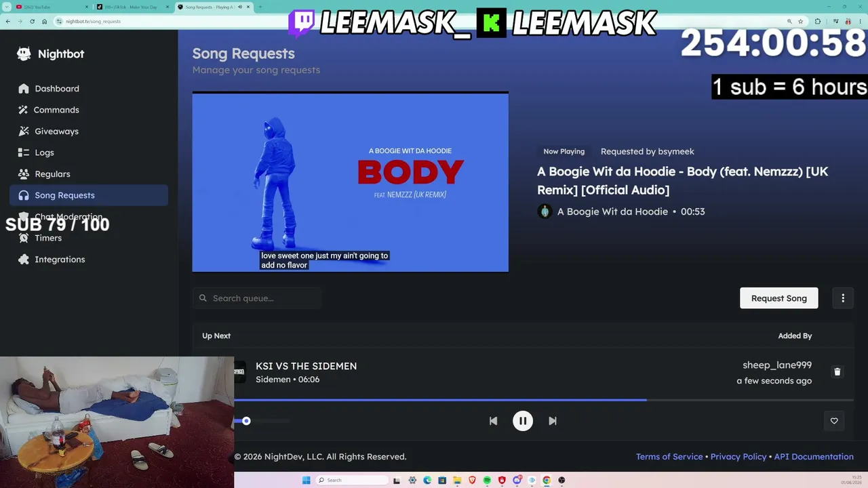Switch to the TikTok browser tab
The height and width of the screenshot is (488, 868).
tap(132, 7)
